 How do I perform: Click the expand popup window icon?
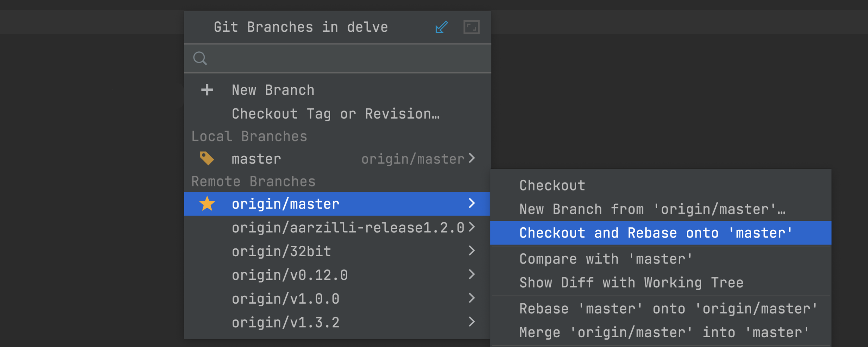[472, 27]
